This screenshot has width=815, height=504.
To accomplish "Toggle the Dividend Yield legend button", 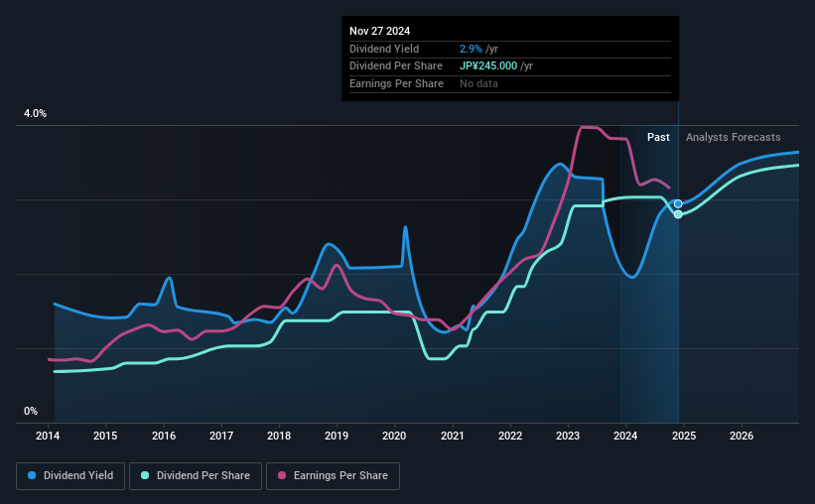I will pos(70,476).
